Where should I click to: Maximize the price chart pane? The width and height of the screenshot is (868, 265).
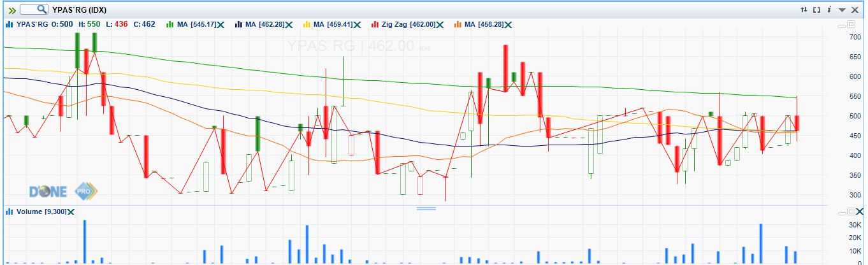click(851, 24)
